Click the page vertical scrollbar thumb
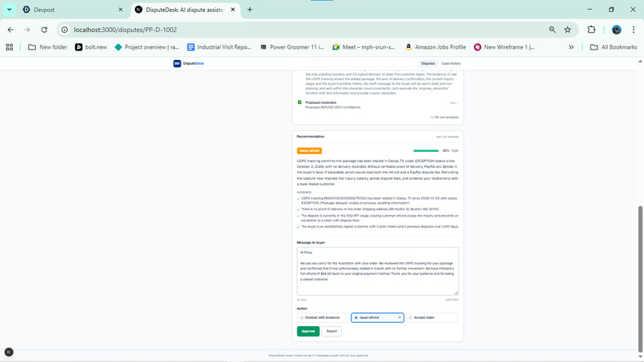644x362 pixels. (640, 278)
